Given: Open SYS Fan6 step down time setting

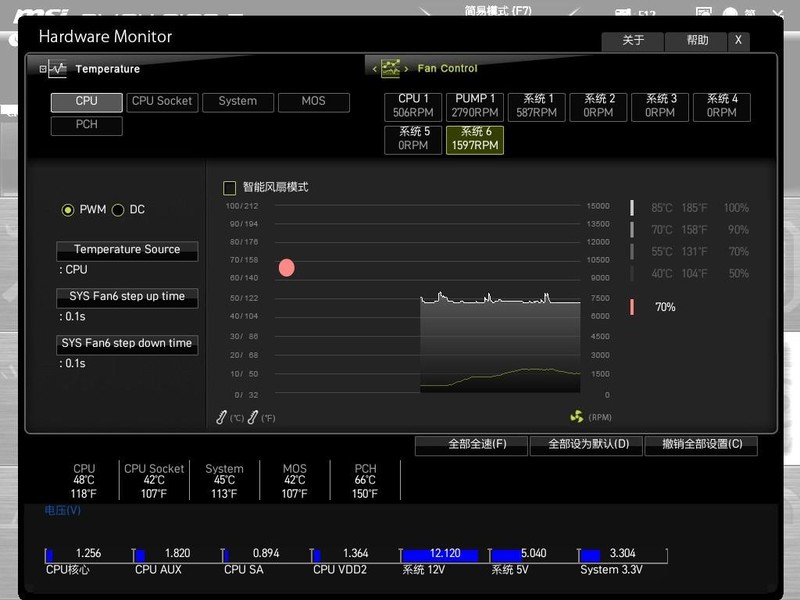Looking at the screenshot, I should tap(127, 344).
